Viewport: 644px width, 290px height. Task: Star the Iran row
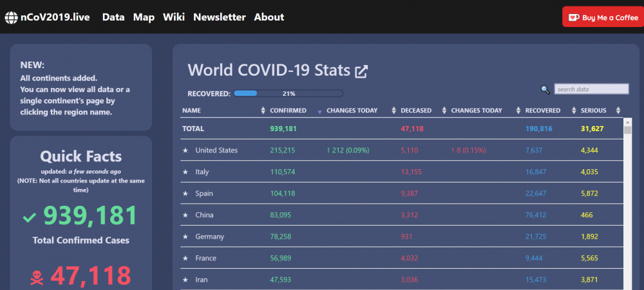coord(185,280)
